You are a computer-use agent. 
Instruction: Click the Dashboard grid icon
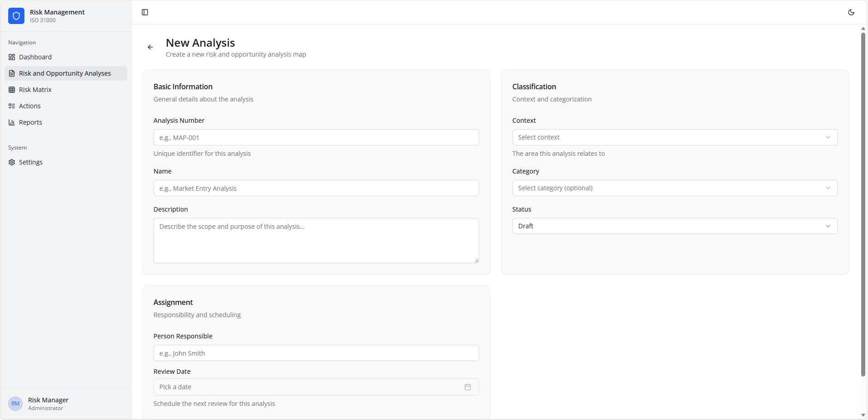point(11,57)
